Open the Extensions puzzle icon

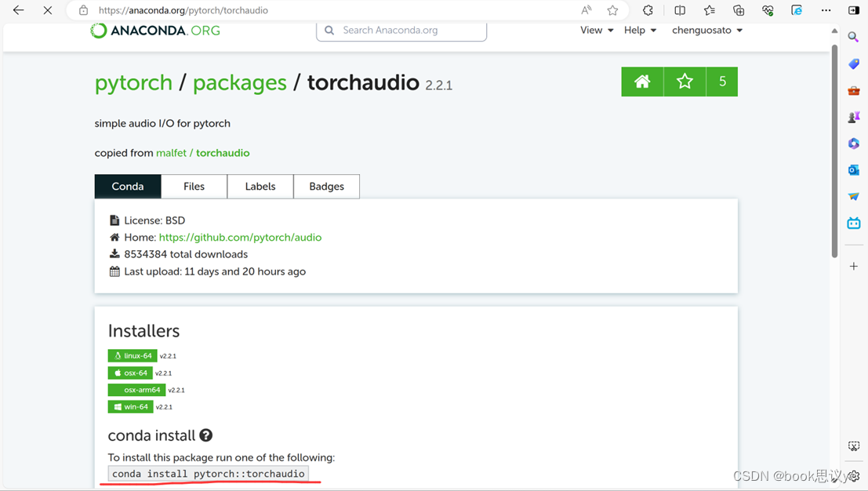click(648, 10)
